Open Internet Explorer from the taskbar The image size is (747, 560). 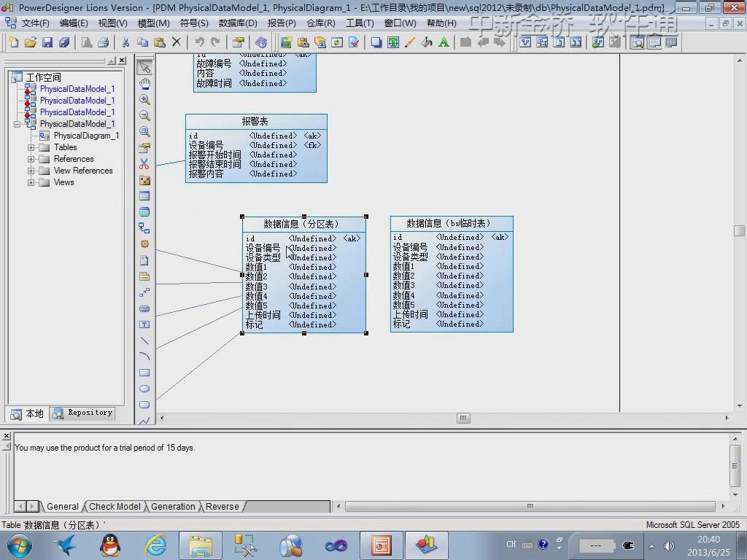point(156,545)
